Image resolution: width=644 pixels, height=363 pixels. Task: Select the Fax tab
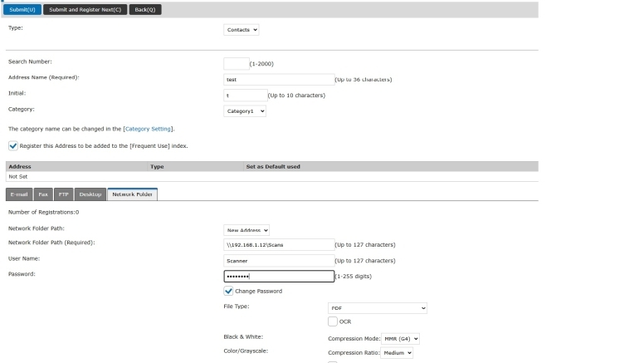[42, 194]
